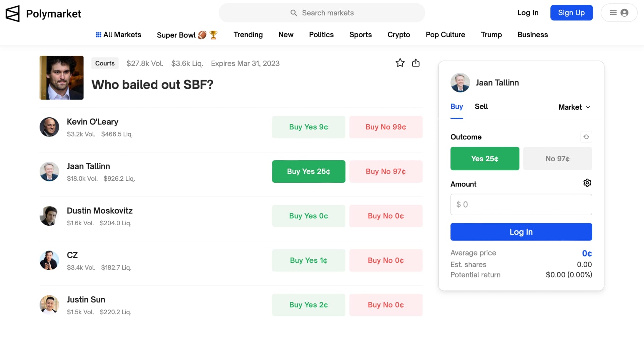Select the Yes 25¢ outcome
This screenshot has width=644, height=344.
[x=484, y=159]
